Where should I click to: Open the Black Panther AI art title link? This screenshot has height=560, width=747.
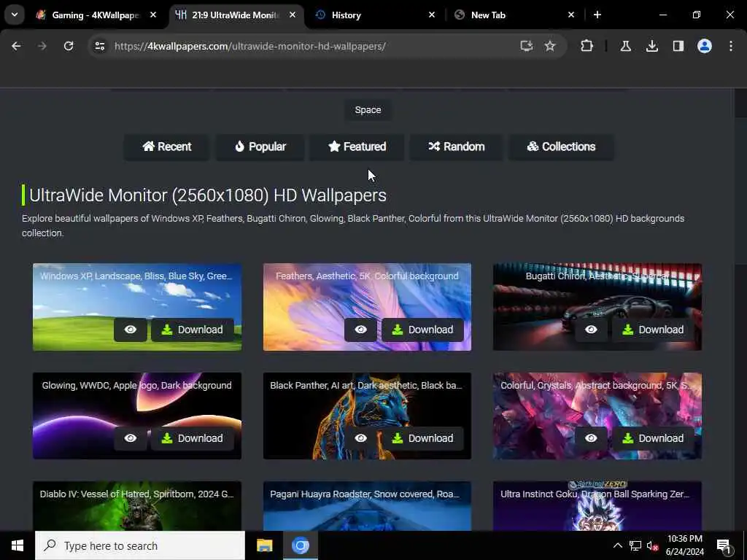click(366, 385)
